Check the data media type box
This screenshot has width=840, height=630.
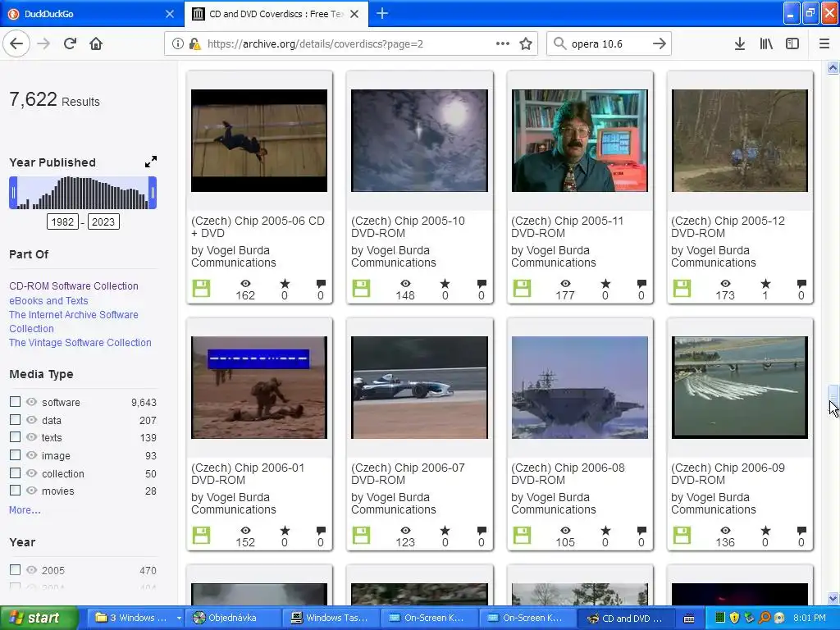(x=15, y=419)
